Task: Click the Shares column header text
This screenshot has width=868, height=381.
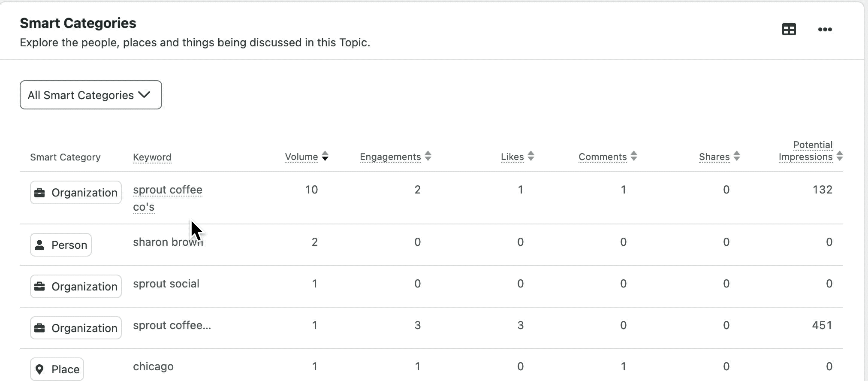Action: coord(714,157)
